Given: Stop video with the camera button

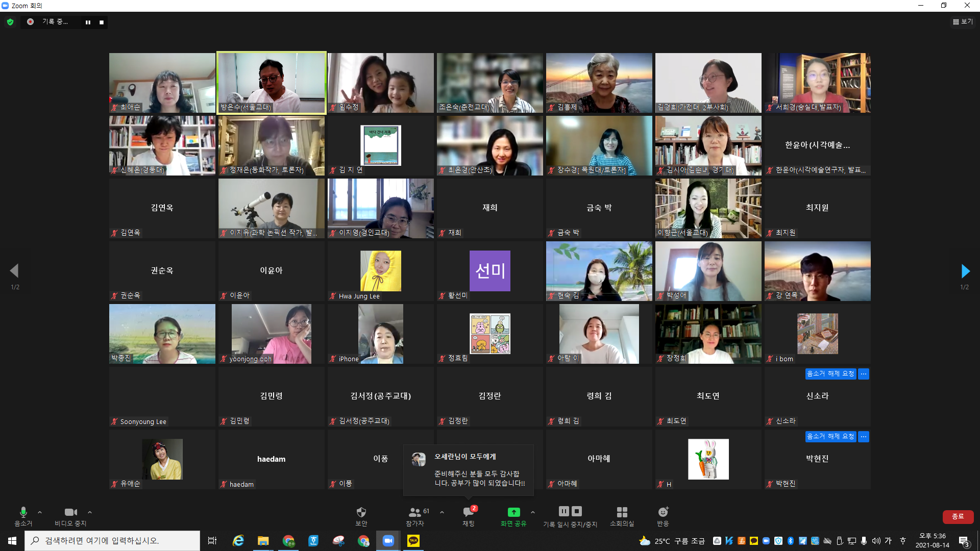Looking at the screenshot, I should point(70,513).
